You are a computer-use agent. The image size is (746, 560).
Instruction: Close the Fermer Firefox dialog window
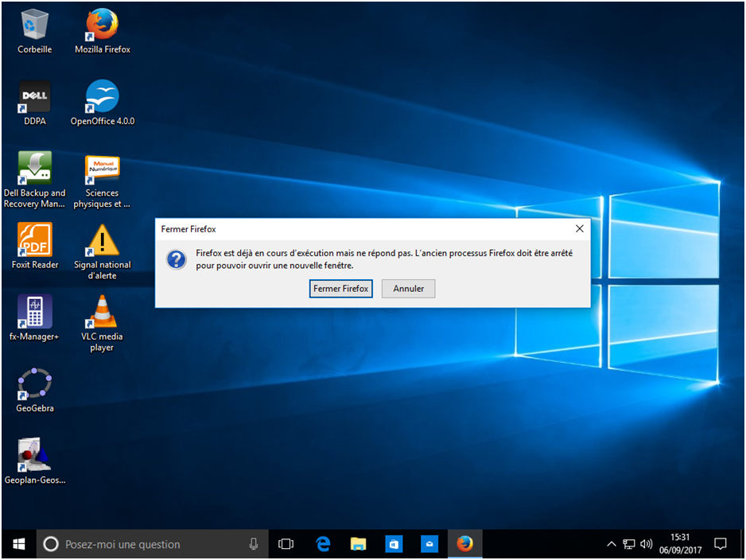[x=579, y=229]
